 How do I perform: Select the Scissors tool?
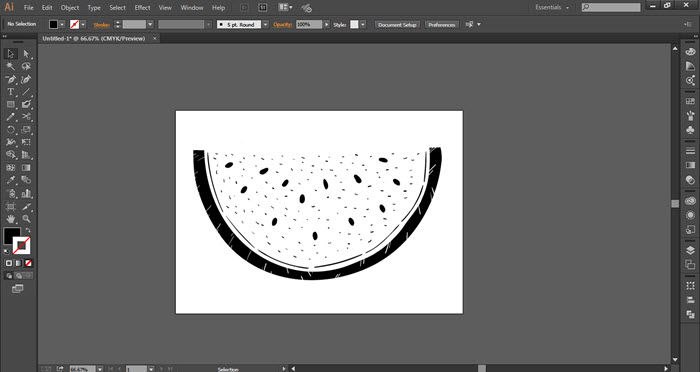[26, 117]
